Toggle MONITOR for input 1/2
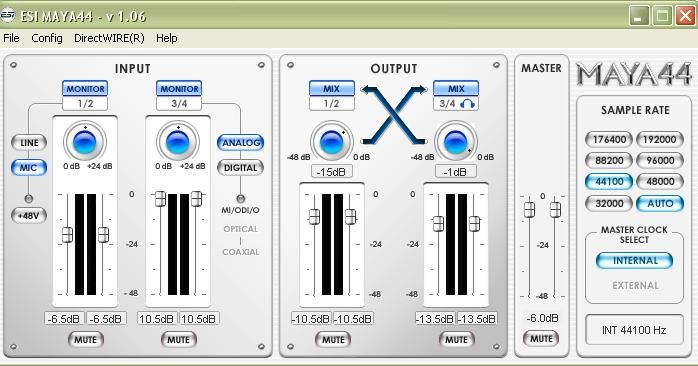The width and height of the screenshot is (698, 366). coord(85,89)
